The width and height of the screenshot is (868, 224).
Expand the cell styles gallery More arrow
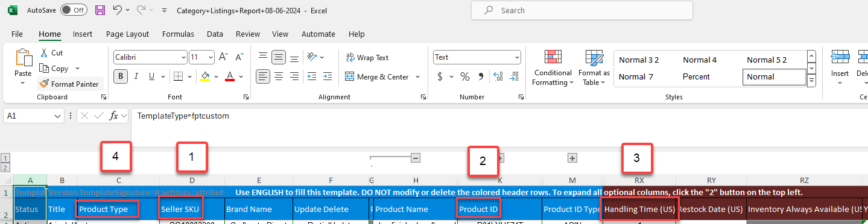(x=811, y=80)
